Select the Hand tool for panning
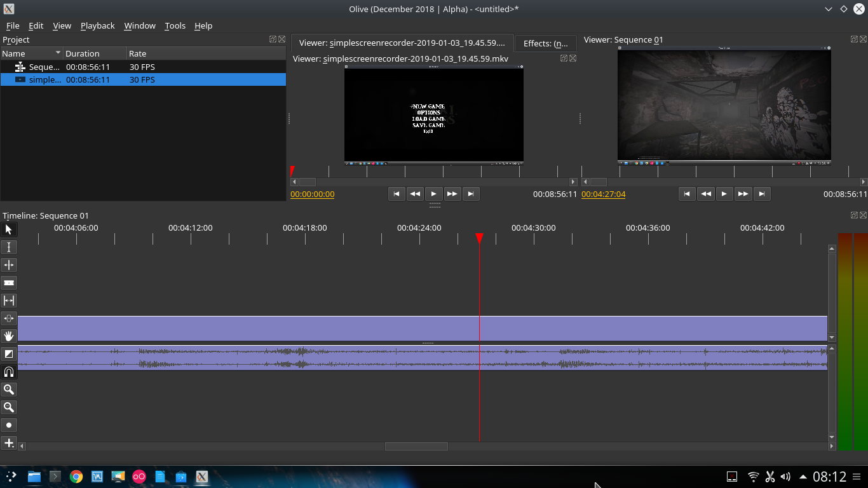 (9, 336)
